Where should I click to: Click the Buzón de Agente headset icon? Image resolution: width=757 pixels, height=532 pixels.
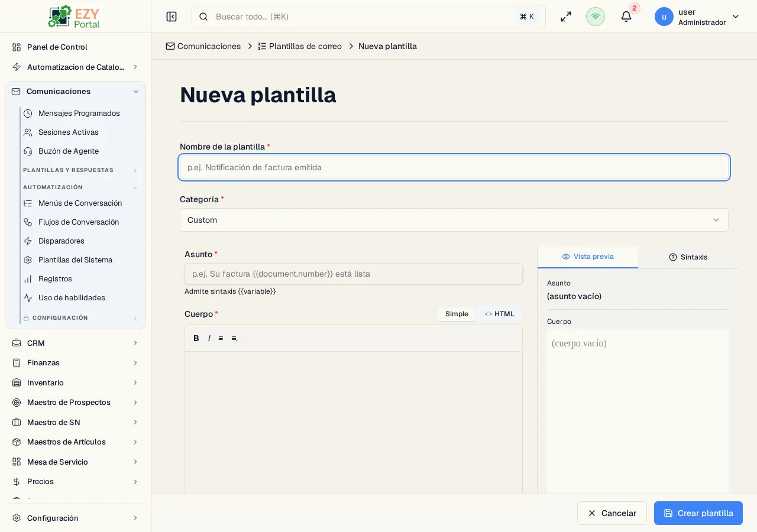[x=28, y=151]
